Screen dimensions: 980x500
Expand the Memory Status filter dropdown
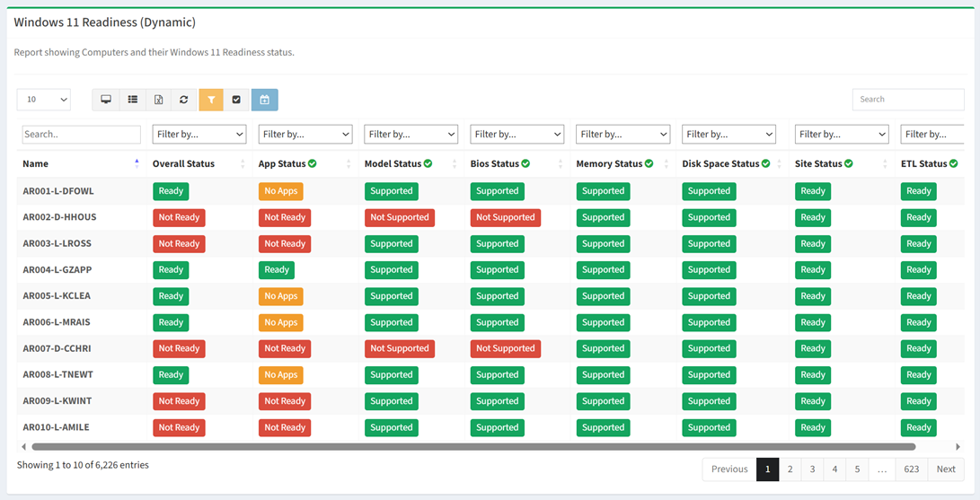[x=622, y=134]
